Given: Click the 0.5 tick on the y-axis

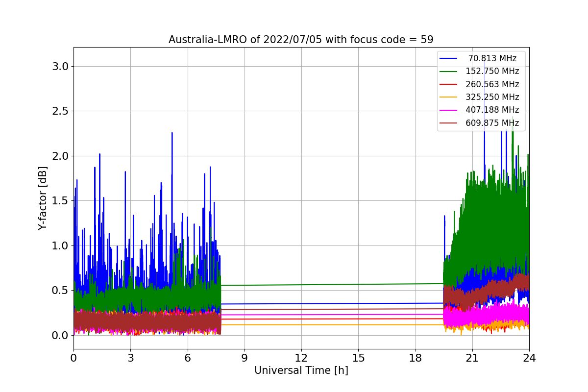Looking at the screenshot, I should pos(60,290).
